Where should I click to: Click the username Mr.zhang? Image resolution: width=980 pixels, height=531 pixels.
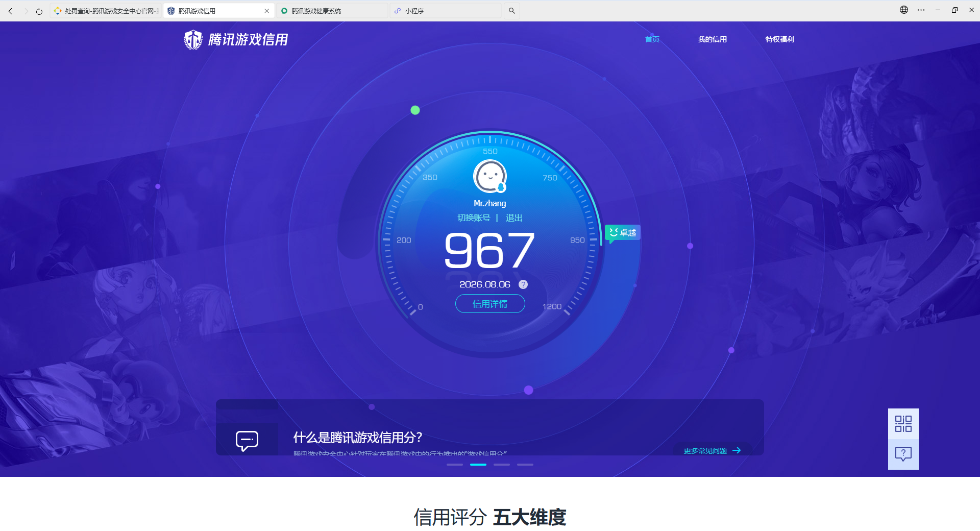click(490, 203)
